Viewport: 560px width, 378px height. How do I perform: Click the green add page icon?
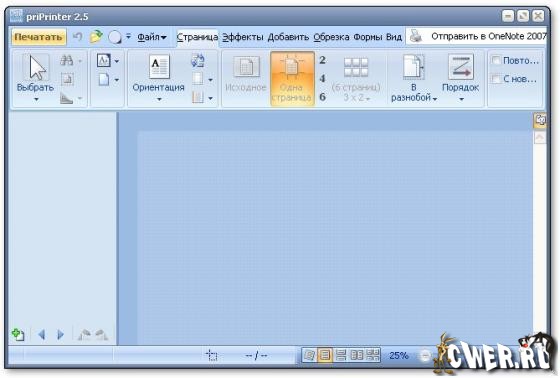click(18, 334)
